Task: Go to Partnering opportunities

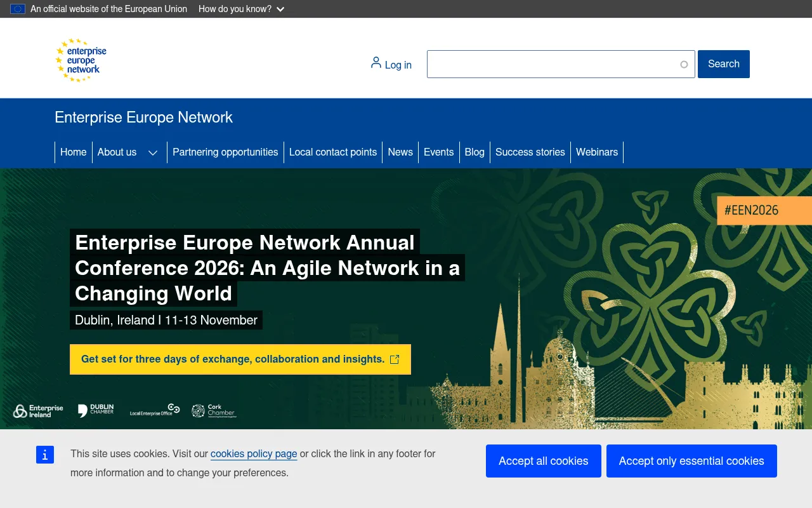Action: (x=225, y=152)
